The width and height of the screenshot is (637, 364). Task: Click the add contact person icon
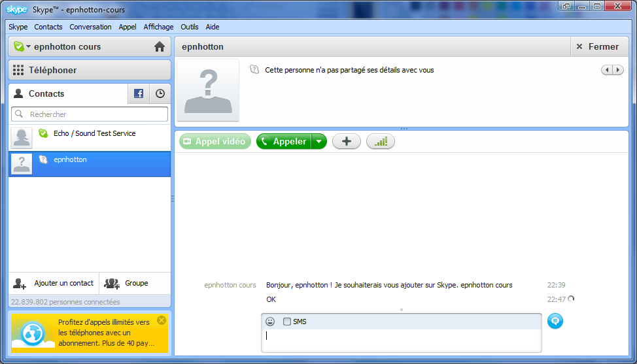point(20,283)
